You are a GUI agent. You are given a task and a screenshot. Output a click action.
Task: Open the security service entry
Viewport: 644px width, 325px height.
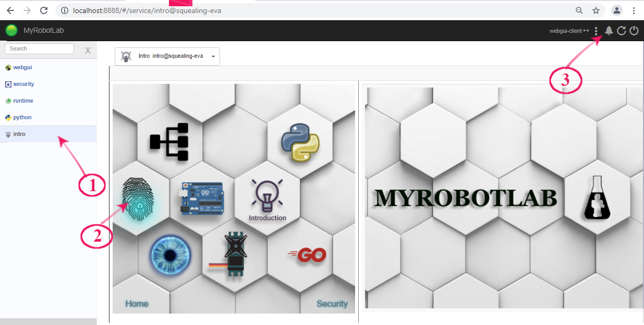pos(23,84)
